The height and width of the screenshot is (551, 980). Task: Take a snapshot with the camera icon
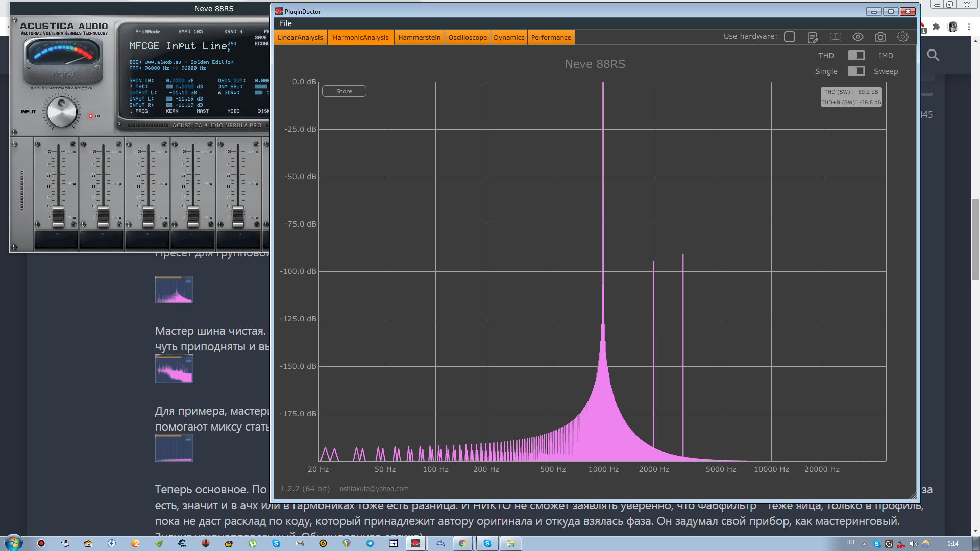pos(880,37)
